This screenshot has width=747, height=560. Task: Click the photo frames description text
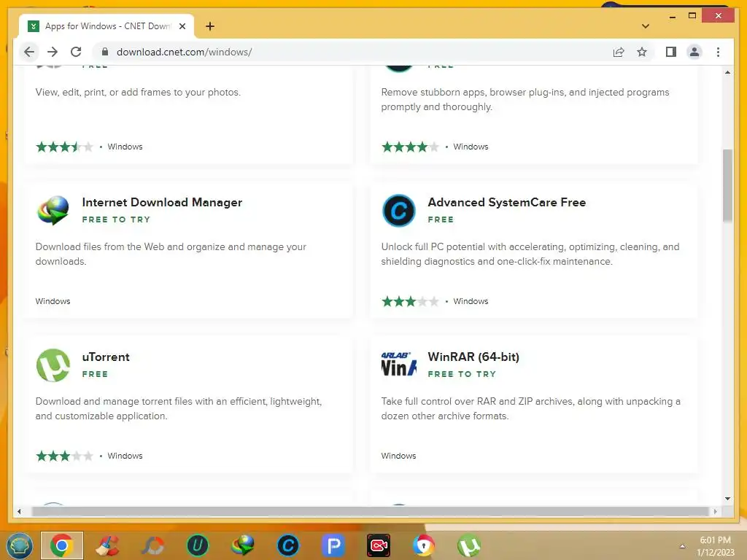[x=138, y=92]
